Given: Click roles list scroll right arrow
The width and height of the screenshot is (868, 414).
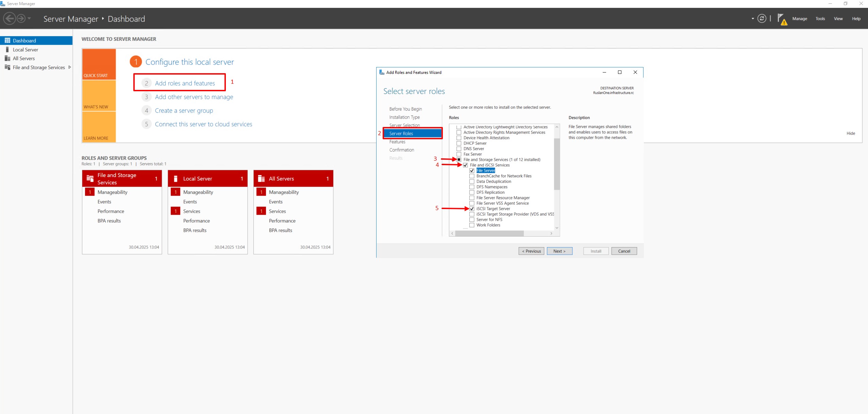Looking at the screenshot, I should 551,234.
